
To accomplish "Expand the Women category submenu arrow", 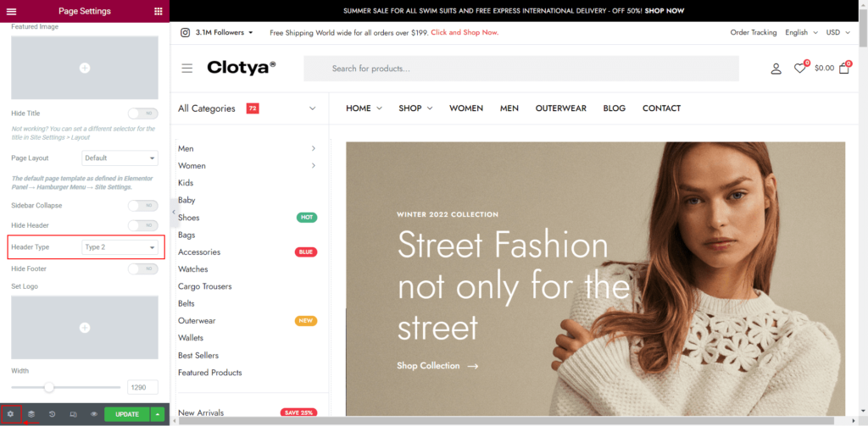I will click(314, 165).
